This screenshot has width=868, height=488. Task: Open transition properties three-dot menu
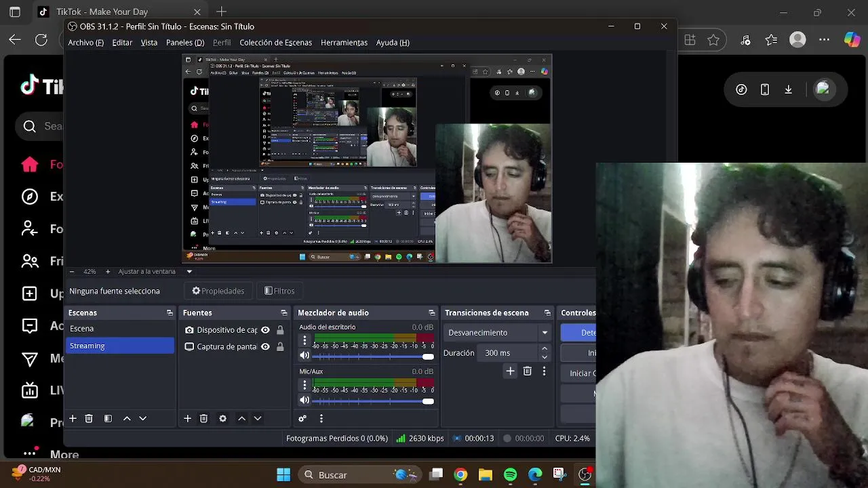(x=544, y=371)
